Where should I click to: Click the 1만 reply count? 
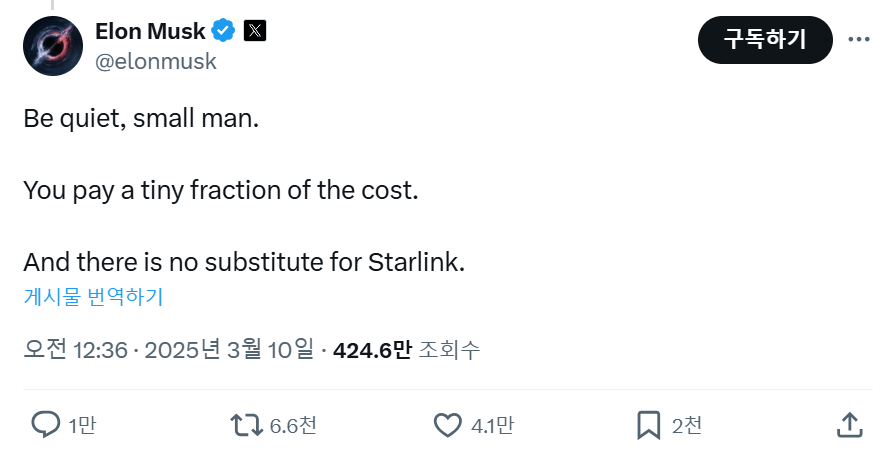82,426
